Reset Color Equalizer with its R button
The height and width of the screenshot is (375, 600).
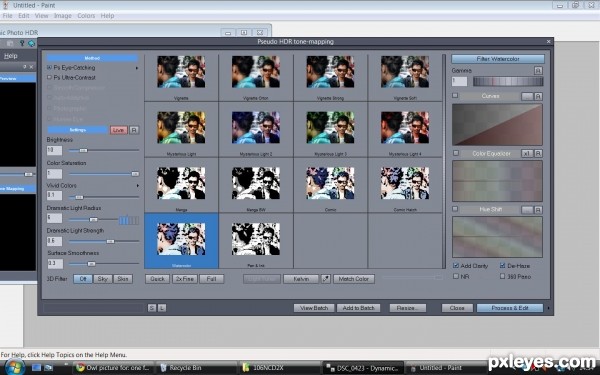click(538, 153)
